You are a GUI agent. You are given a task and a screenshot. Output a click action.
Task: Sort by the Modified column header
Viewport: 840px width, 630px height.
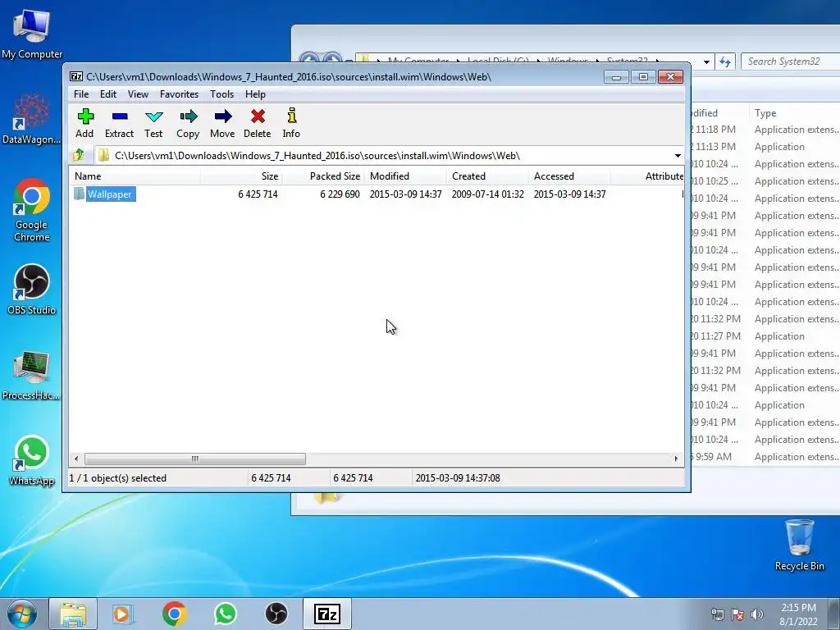coord(405,176)
